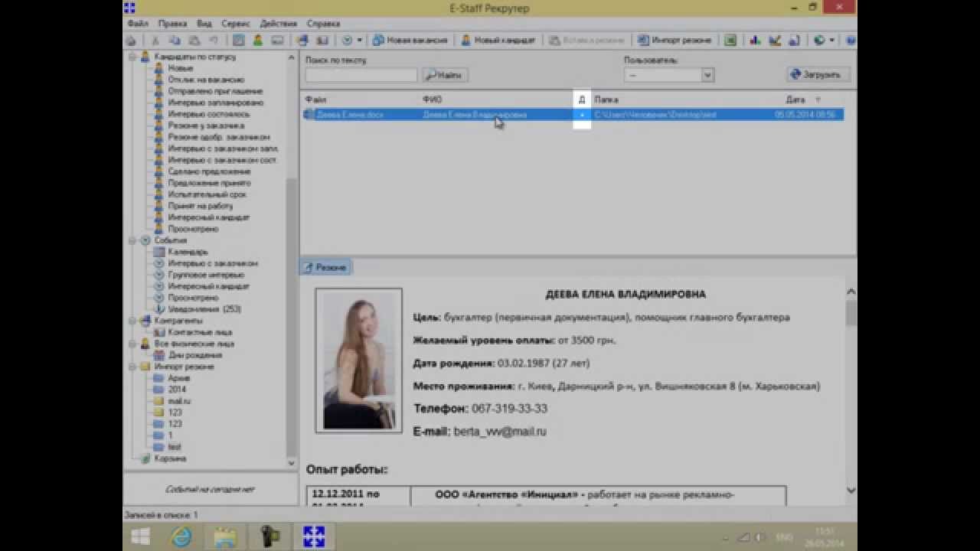This screenshot has height=551, width=980.
Task: Switch to the Резюме tab
Action: (325, 267)
